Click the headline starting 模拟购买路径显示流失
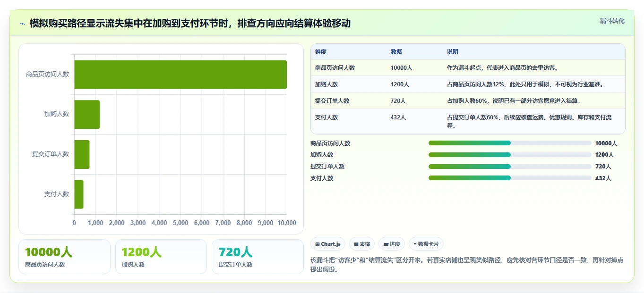This screenshot has width=644, height=293. click(x=190, y=24)
